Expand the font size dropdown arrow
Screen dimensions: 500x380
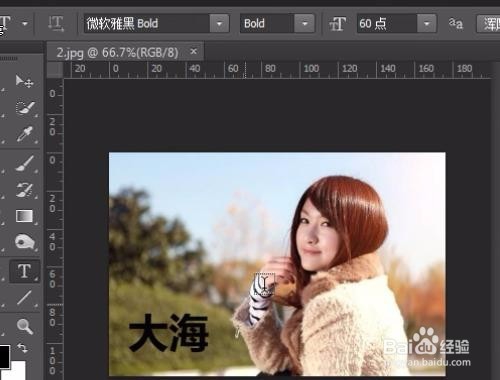[x=427, y=24]
